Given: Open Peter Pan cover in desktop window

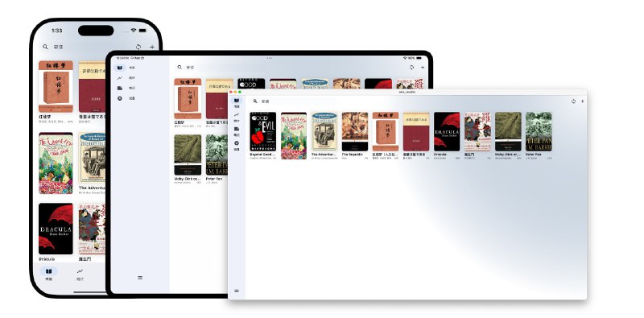Looking at the screenshot, I should [x=539, y=131].
